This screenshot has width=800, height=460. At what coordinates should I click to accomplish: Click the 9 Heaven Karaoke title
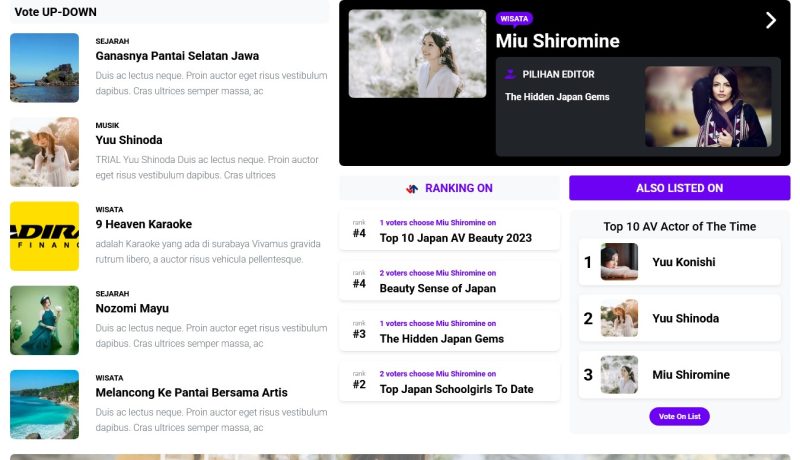[144, 224]
